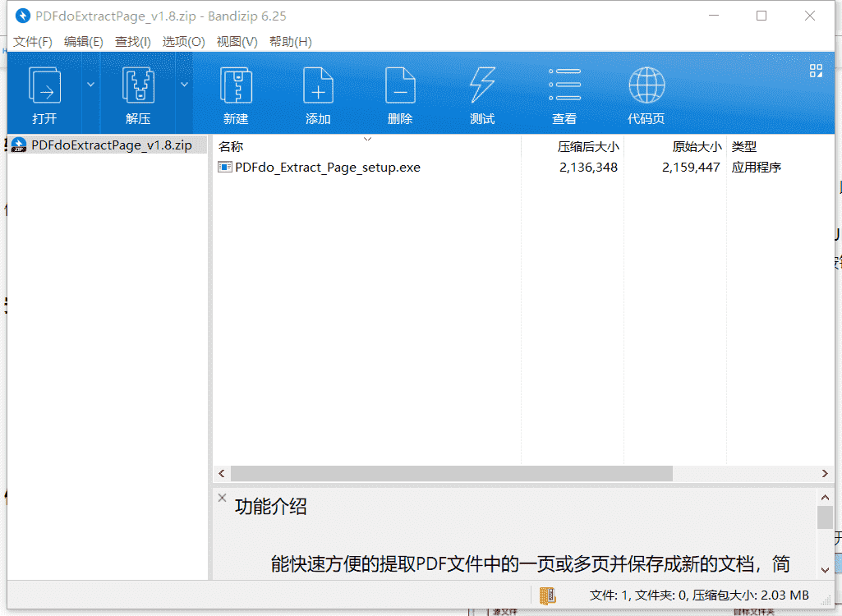Click the toolbar layout grid icon
842x616 pixels.
(816, 71)
